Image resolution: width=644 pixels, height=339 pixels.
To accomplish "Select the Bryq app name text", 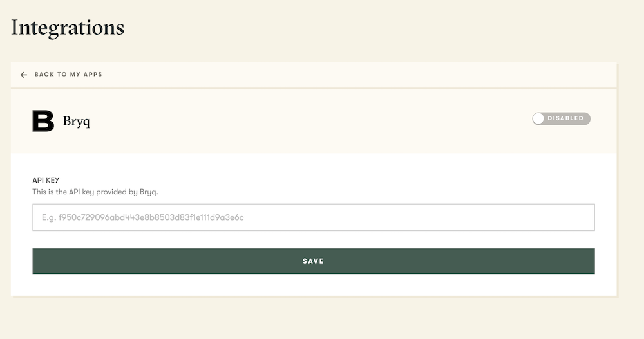I will [77, 121].
